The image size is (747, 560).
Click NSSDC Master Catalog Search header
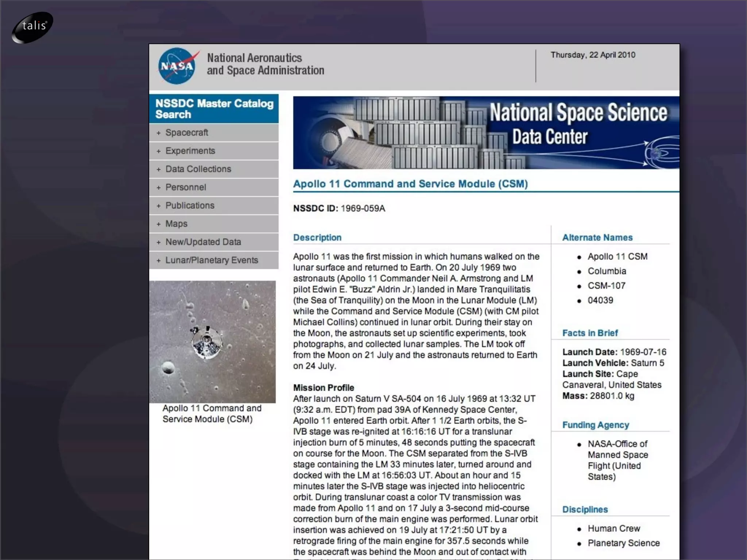tap(214, 109)
